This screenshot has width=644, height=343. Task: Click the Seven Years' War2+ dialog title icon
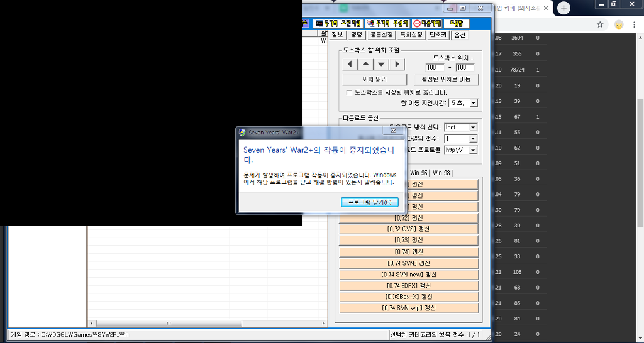242,133
